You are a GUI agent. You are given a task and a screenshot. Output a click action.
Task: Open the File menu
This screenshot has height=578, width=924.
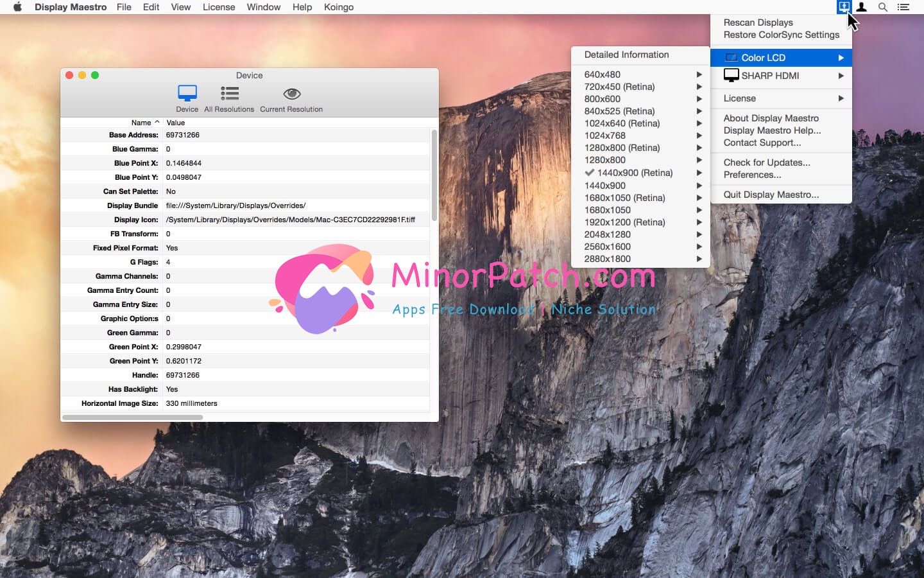coord(124,7)
